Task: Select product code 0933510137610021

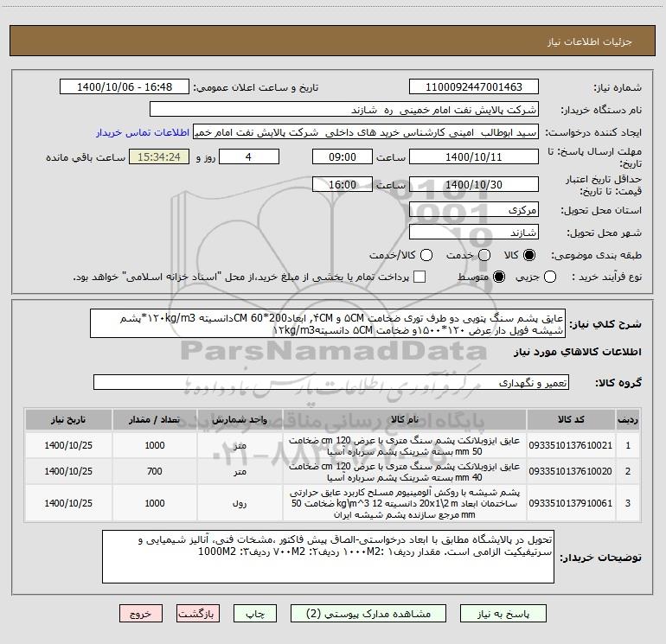Action: pyautogui.click(x=571, y=445)
